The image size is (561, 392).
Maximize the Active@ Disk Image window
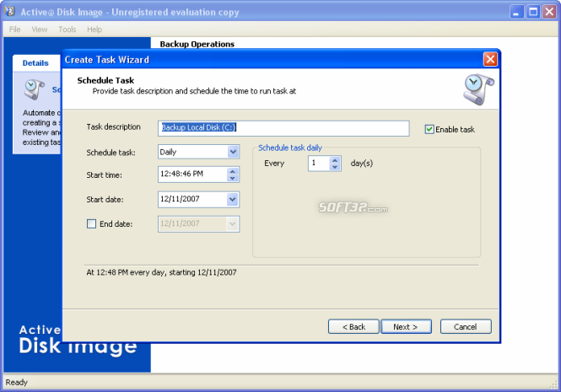click(x=533, y=12)
